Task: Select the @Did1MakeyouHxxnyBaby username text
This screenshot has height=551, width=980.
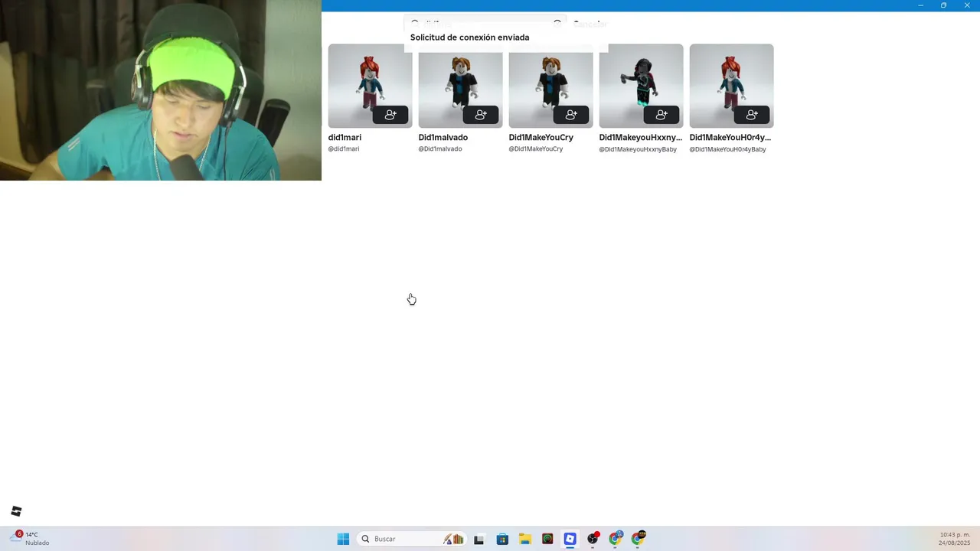Action: point(639,149)
